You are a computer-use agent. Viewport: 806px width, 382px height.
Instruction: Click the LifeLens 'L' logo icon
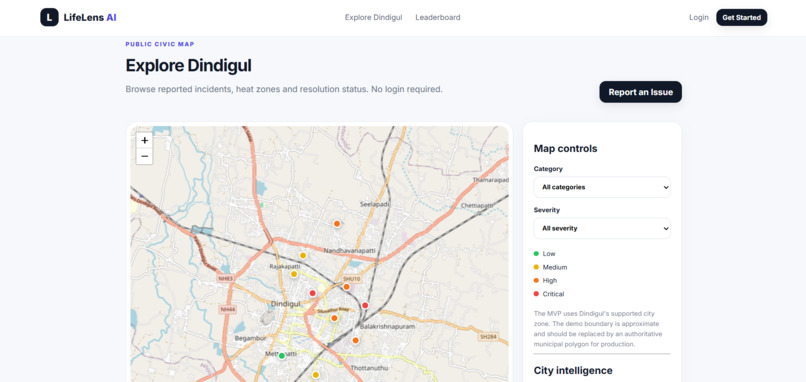coord(49,17)
